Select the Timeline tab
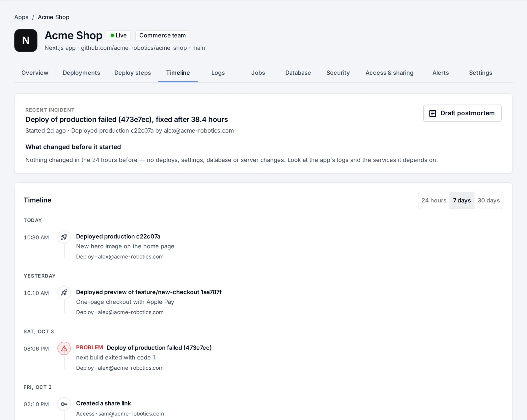The image size is (527, 420). (x=178, y=73)
